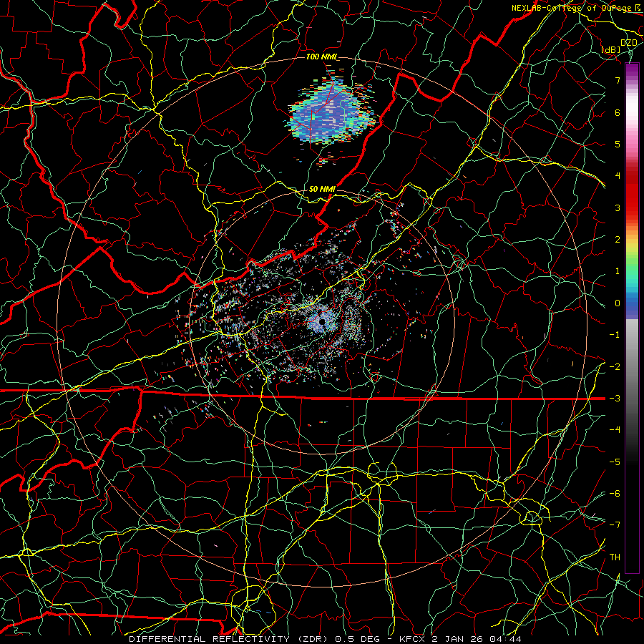Click the 100 NMI range ring label
Image resolution: width=644 pixels, height=644 pixels.
pyautogui.click(x=321, y=57)
